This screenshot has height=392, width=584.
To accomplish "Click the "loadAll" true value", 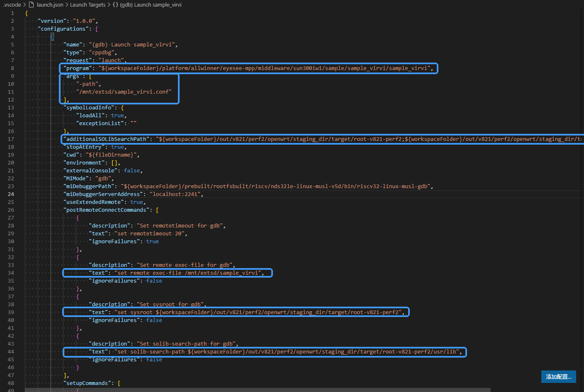I will pos(117,115).
